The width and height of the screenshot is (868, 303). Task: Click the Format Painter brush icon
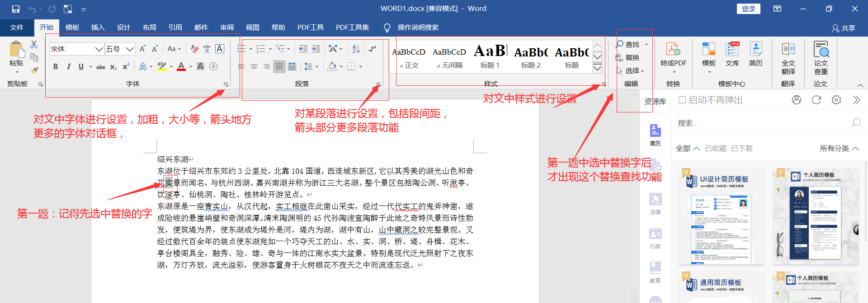click(34, 70)
